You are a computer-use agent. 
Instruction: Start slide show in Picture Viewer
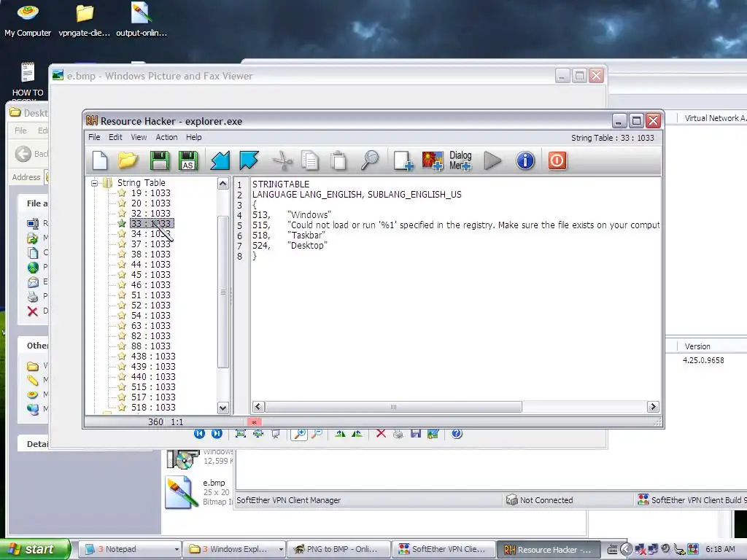[275, 433]
